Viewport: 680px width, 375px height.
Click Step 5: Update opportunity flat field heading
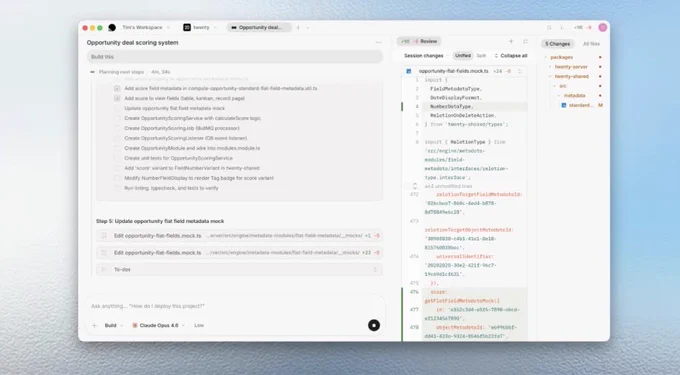(160, 221)
